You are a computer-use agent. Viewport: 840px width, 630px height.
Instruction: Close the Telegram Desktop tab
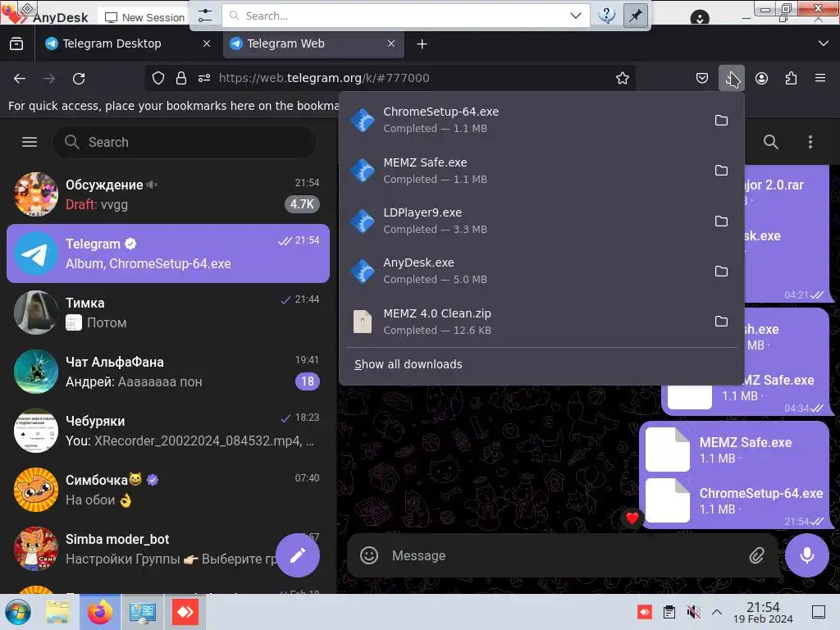pos(206,43)
